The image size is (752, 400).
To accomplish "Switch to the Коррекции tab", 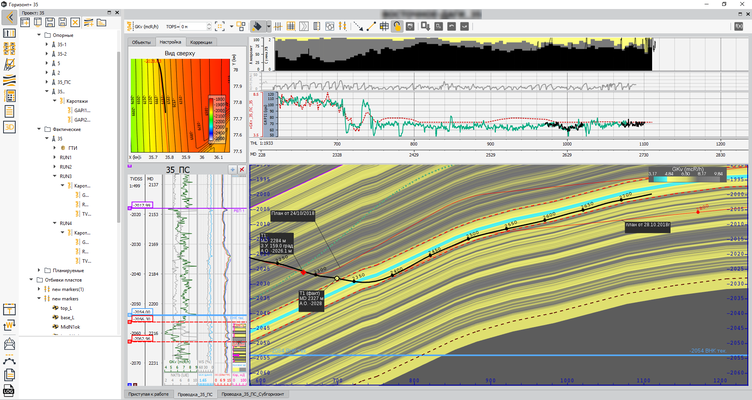I will [203, 43].
